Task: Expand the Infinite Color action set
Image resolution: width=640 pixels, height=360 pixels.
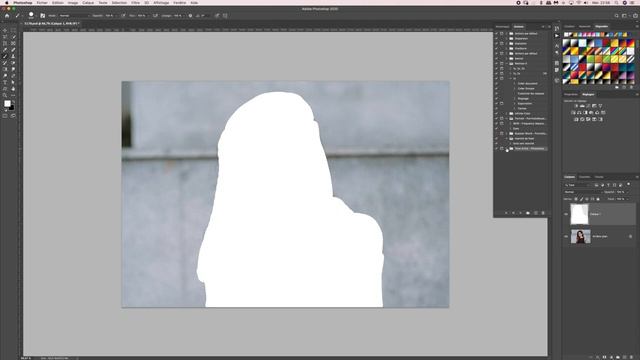Action: 507,113
